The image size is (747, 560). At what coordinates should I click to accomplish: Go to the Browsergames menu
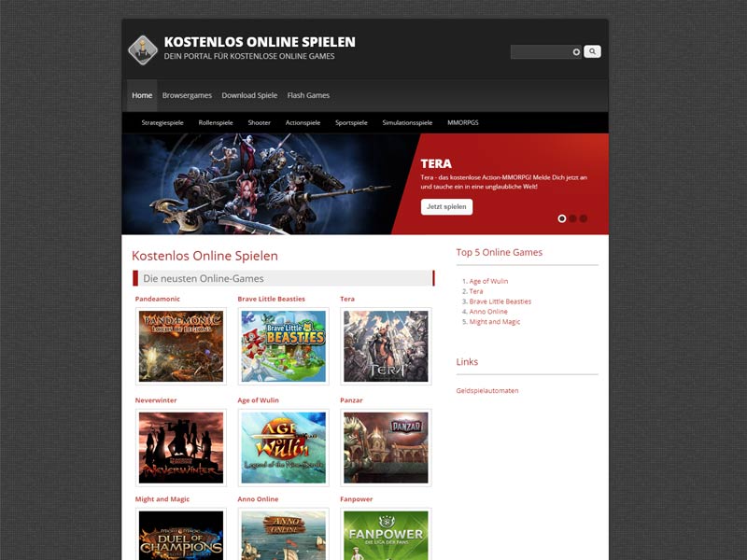coord(187,95)
